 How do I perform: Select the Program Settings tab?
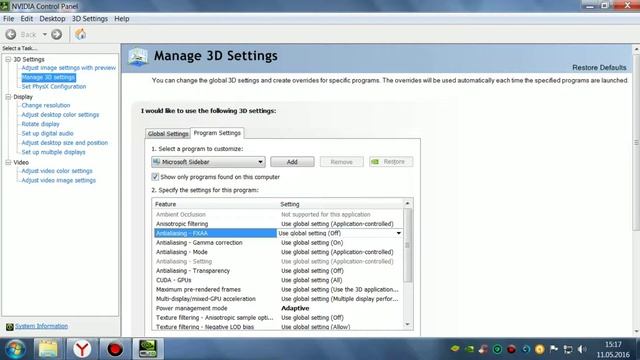pyautogui.click(x=217, y=133)
